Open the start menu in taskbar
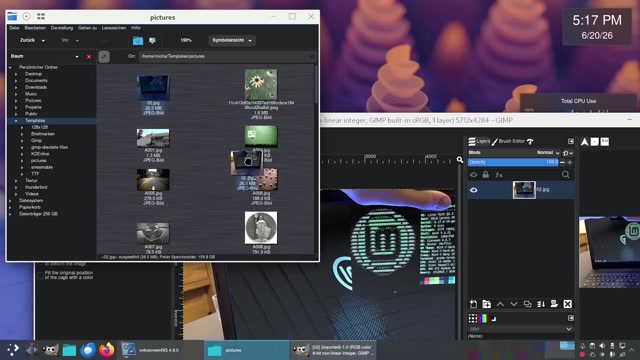 click(13, 350)
